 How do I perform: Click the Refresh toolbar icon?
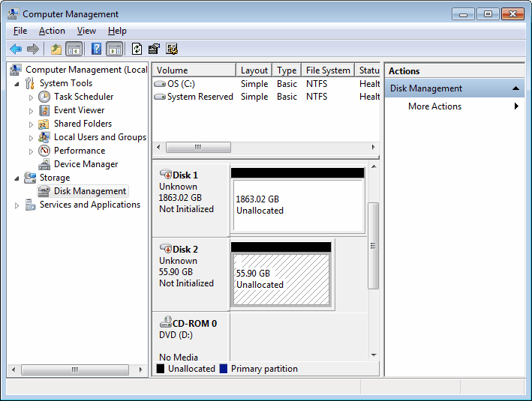pos(137,49)
